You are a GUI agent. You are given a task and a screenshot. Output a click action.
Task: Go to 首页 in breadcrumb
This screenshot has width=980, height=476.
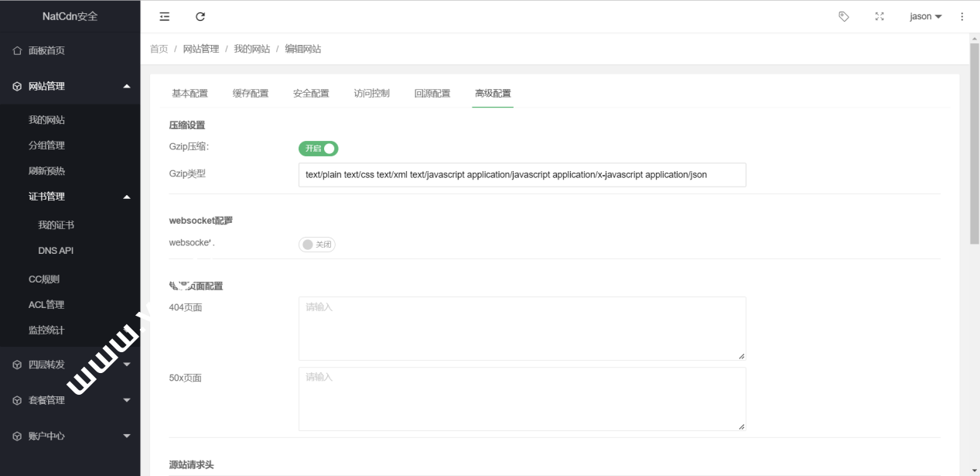(x=159, y=49)
